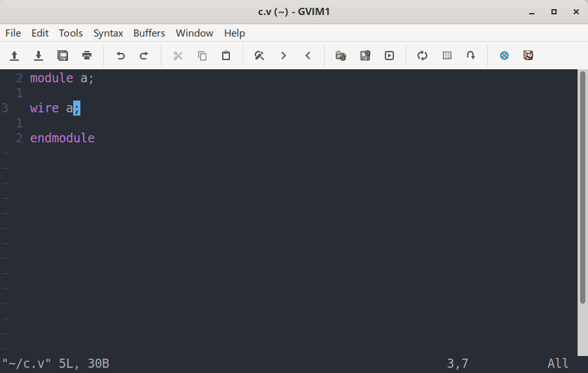Redo the last undone change
The height and width of the screenshot is (373, 588).
(144, 56)
